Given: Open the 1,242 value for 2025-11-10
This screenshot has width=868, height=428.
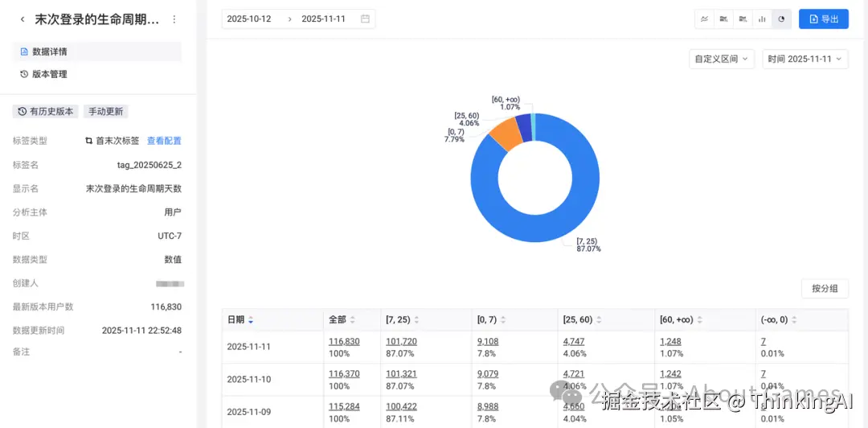Looking at the screenshot, I should click(x=670, y=374).
